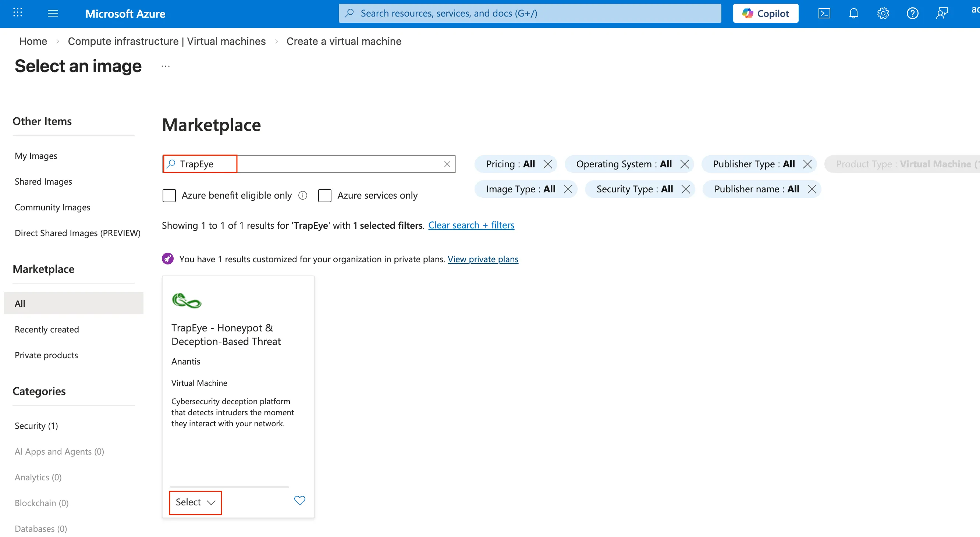Image resolution: width=980 pixels, height=537 pixels.
Task: Go to Community Images in sidebar
Action: coord(53,207)
